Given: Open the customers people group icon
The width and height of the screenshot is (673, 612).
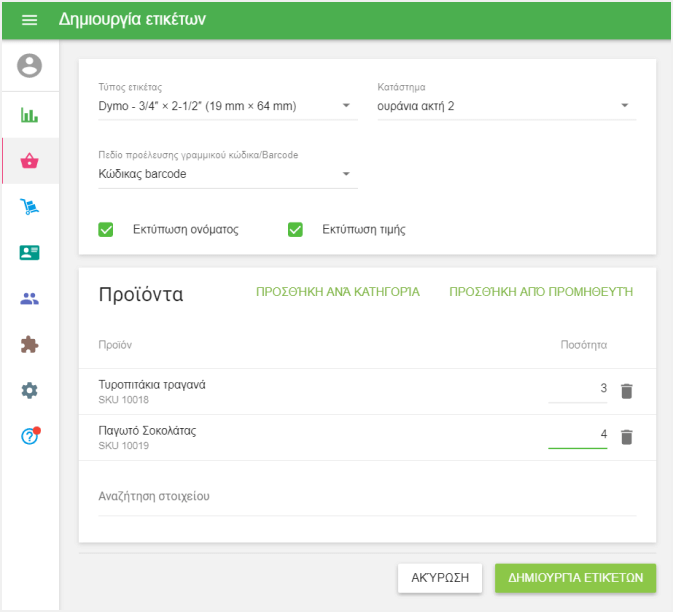Looking at the screenshot, I should click(x=30, y=299).
